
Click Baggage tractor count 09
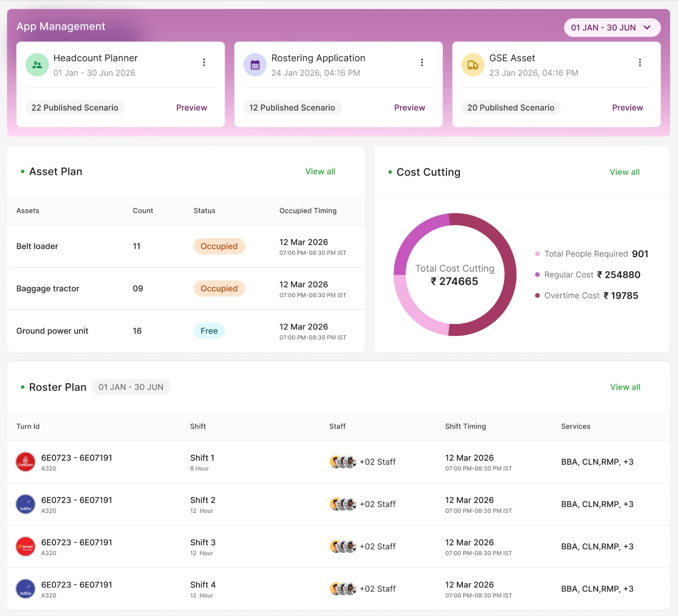[x=138, y=289]
